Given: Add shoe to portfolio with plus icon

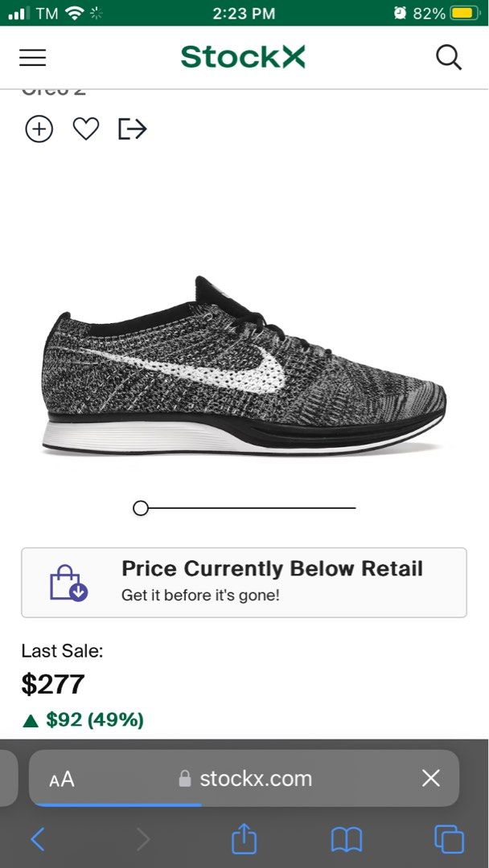Looking at the screenshot, I should (x=39, y=129).
